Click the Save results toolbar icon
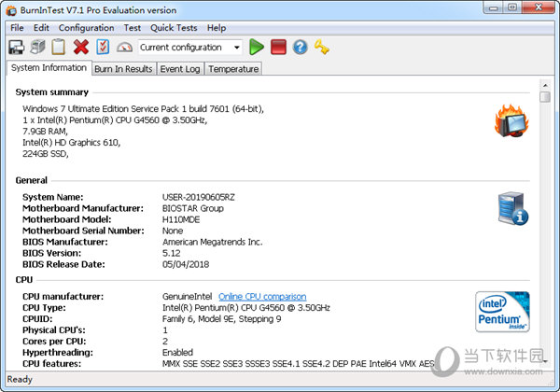The width and height of the screenshot is (560, 392). tap(17, 47)
